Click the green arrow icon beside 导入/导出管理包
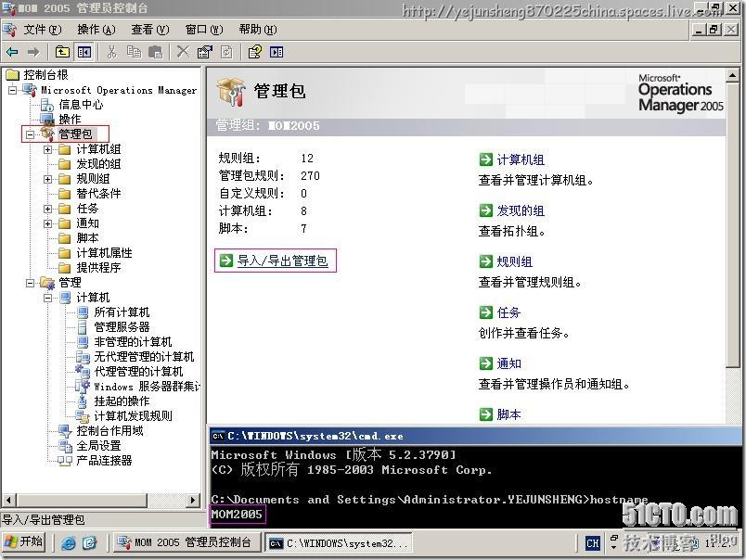This screenshot has height=560, width=746. [x=226, y=260]
